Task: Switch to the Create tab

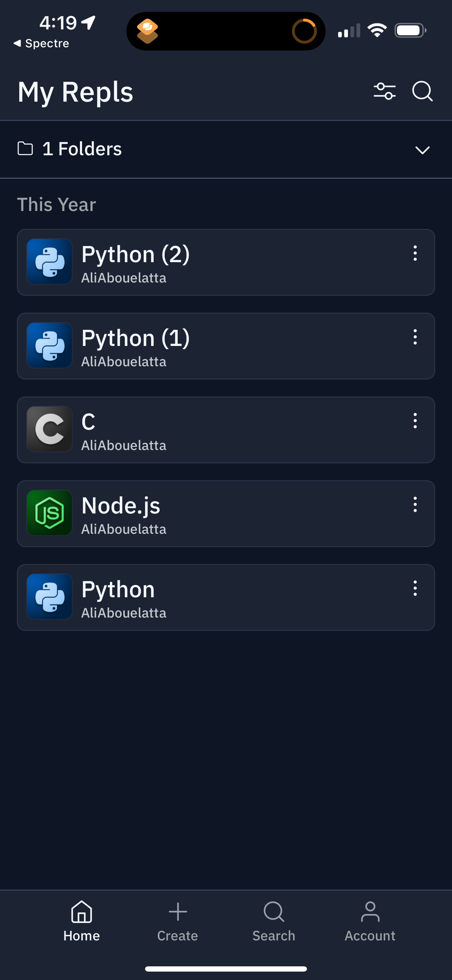Action: coord(178,921)
